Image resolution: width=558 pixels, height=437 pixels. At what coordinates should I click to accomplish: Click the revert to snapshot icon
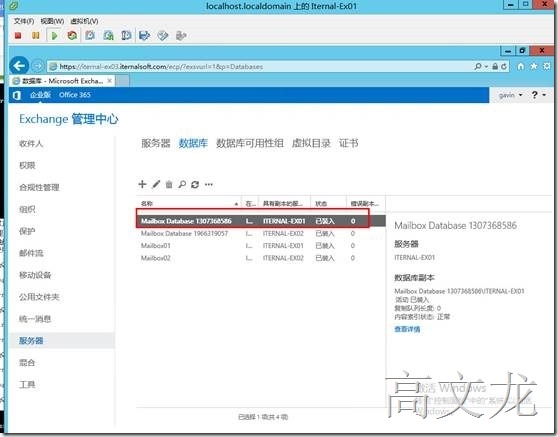[108, 35]
